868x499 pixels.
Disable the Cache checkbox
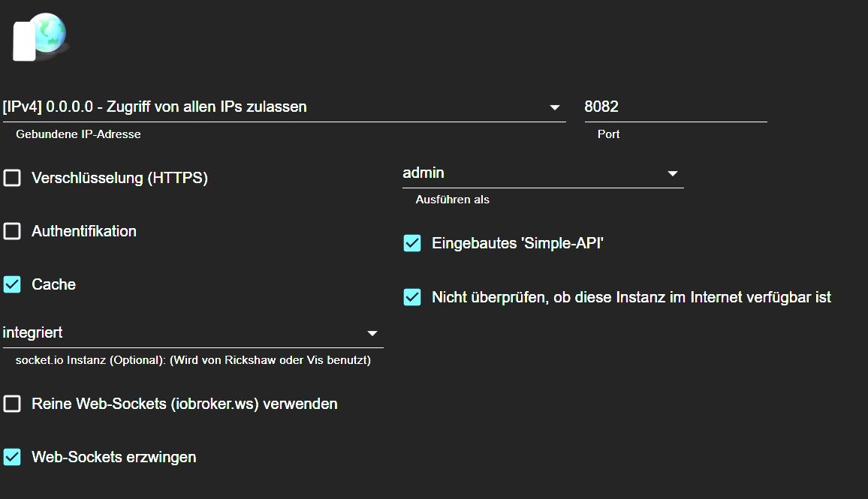click(x=12, y=284)
